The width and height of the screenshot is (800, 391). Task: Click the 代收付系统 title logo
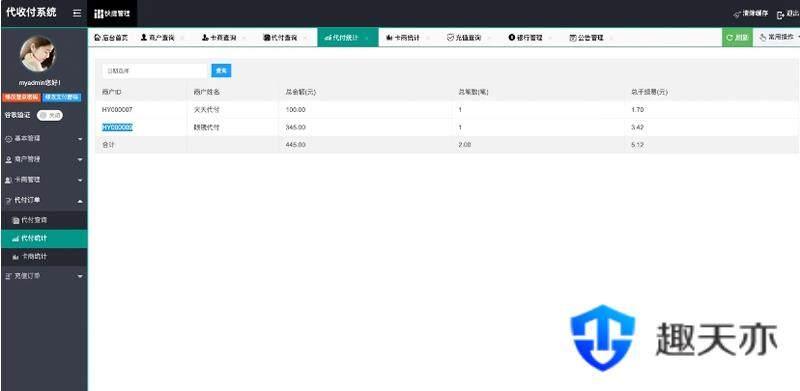coord(31,12)
